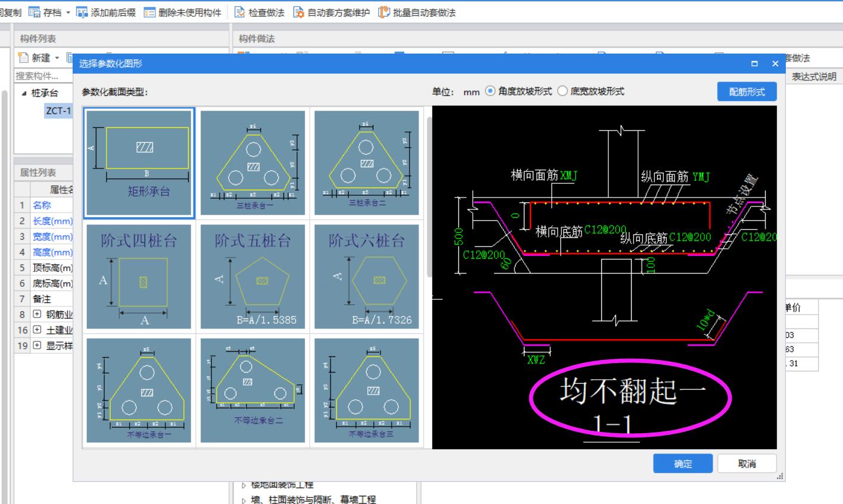Screen dimensions: 843x504
Task: Click the 属性列表 panel title
Action: (x=38, y=173)
